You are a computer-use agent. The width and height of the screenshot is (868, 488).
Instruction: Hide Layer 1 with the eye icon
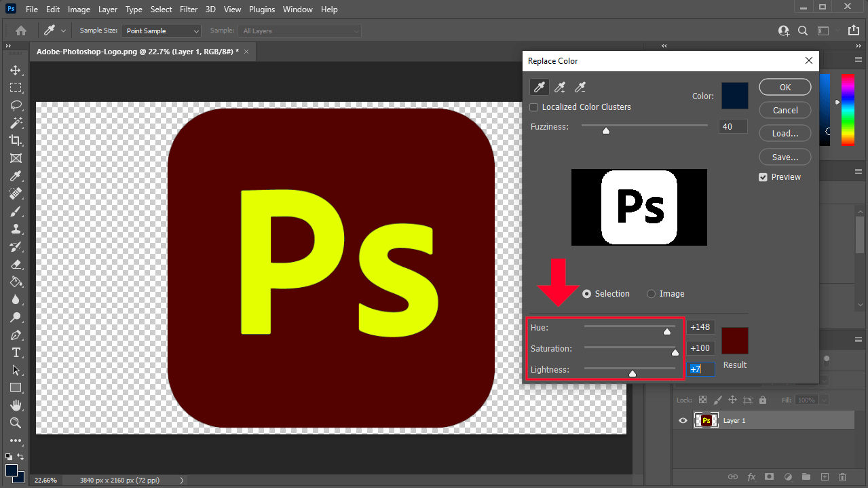(683, 421)
